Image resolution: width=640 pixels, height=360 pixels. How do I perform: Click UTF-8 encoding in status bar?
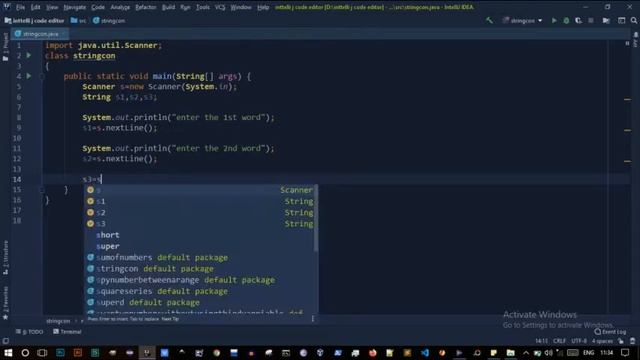tap(579, 341)
